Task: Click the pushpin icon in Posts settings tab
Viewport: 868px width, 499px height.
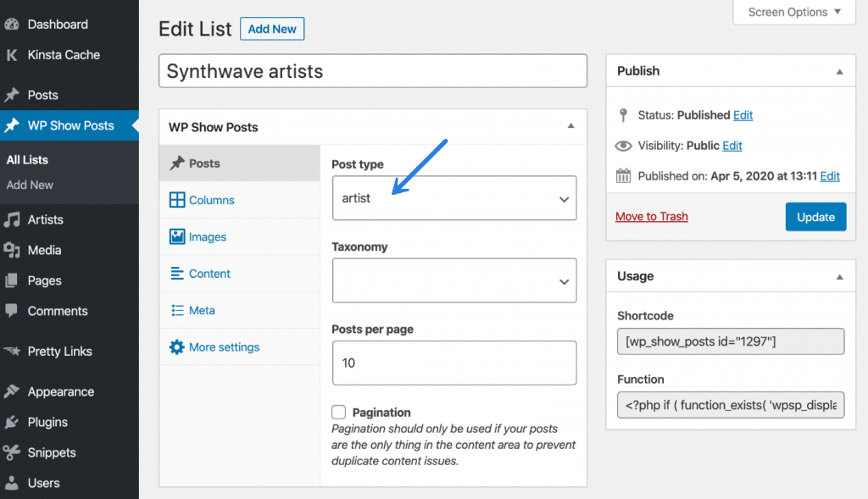Action: [x=177, y=164]
